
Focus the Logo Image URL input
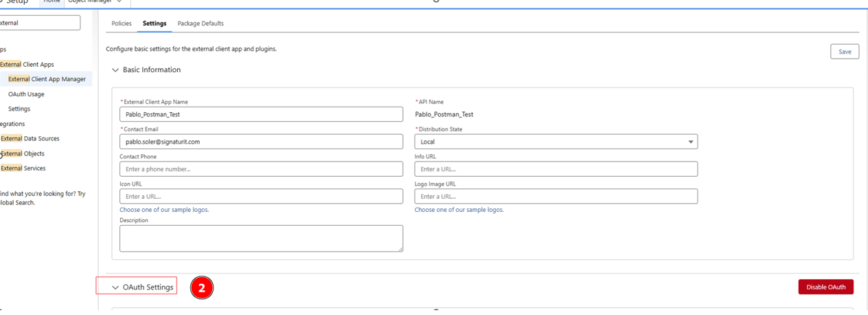pos(556,197)
